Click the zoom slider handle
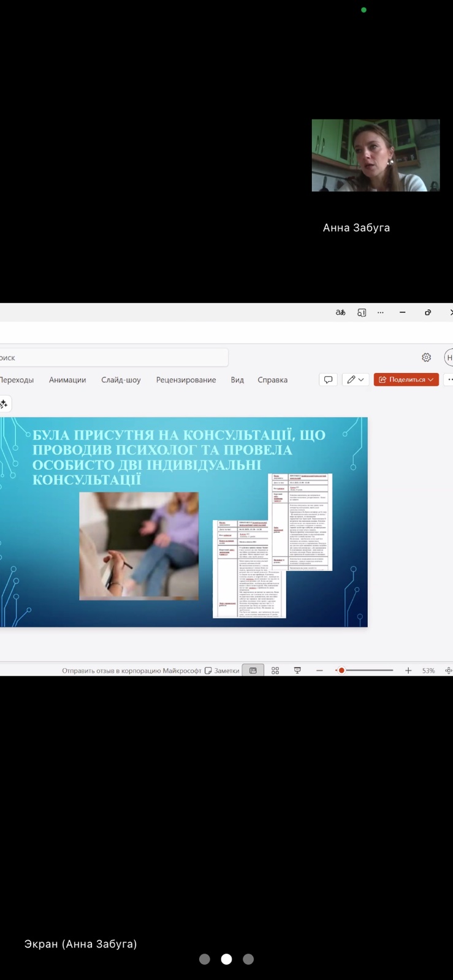Viewport: 453px width, 980px height. (x=341, y=671)
